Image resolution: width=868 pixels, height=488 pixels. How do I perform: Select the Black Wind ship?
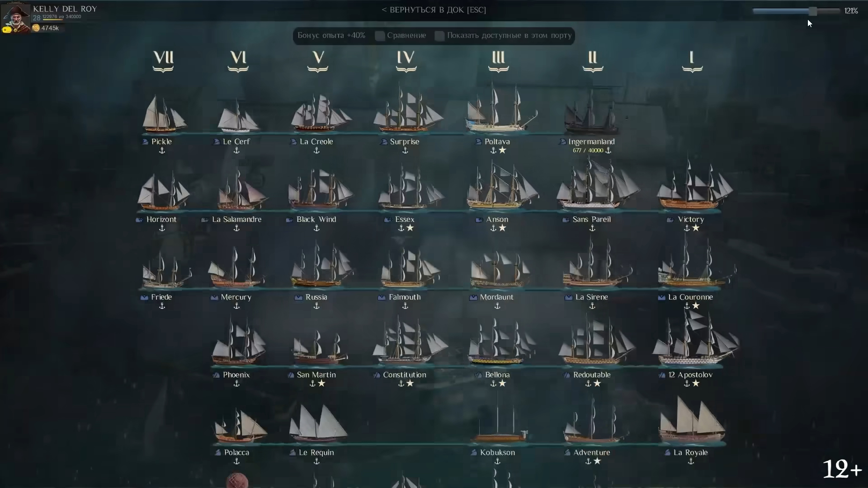pyautogui.click(x=320, y=189)
